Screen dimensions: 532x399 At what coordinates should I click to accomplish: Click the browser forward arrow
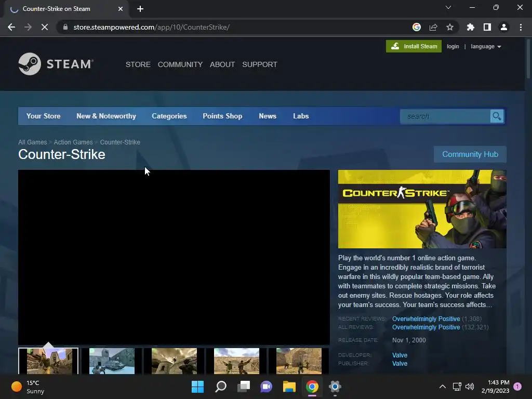point(28,27)
